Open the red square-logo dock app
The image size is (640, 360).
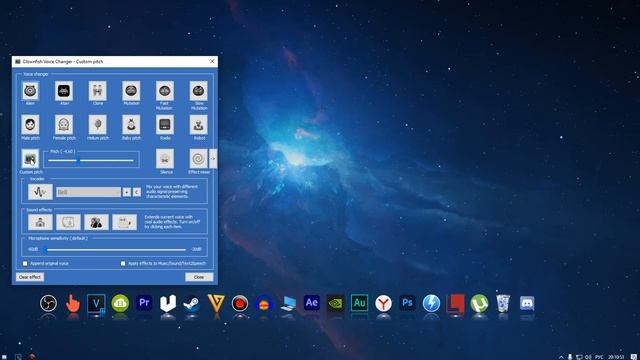[x=455, y=304]
